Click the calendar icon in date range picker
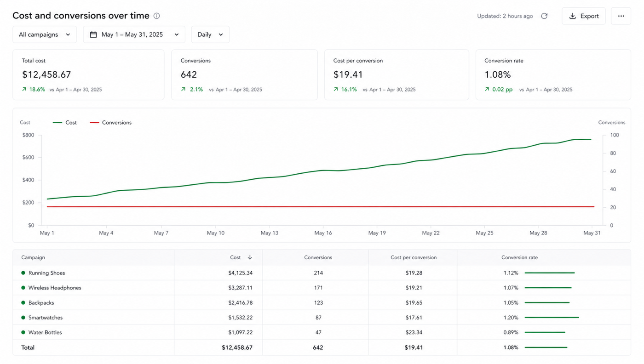Screen dimensions: 644x364 [93, 34]
